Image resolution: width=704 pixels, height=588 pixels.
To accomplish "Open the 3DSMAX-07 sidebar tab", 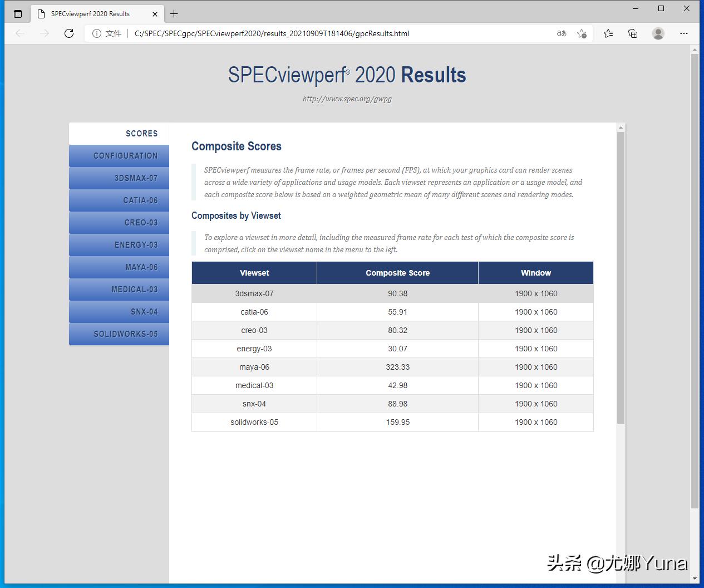I will pyautogui.click(x=119, y=178).
